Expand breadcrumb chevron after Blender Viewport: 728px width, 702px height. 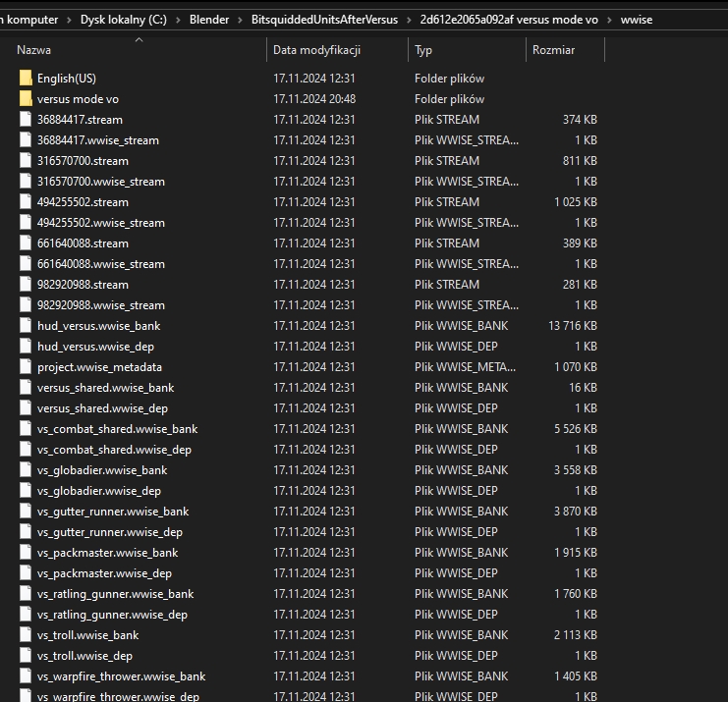pyautogui.click(x=240, y=20)
